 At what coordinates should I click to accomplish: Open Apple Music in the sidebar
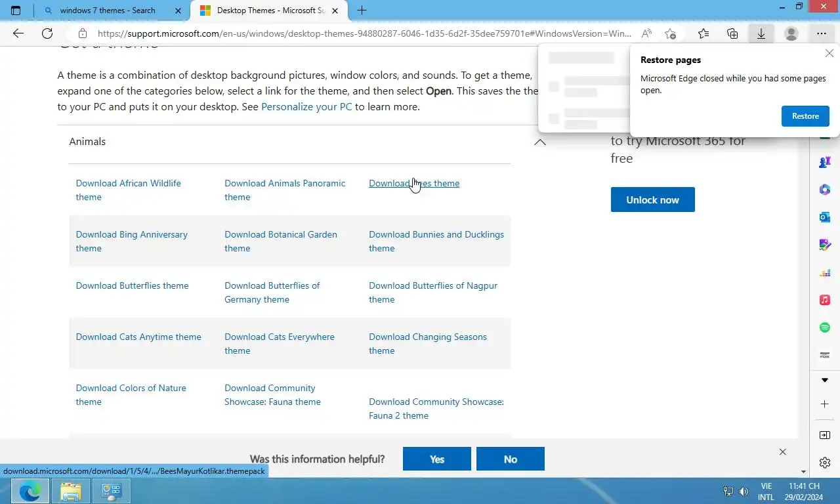tap(825, 300)
